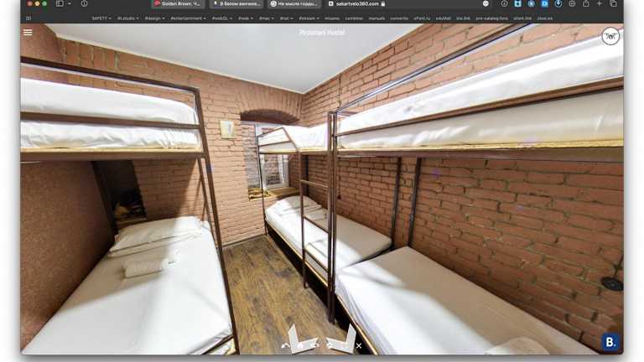This screenshot has height=362, width=644.
Task: Close the tour control bar with X
Action: [358, 345]
